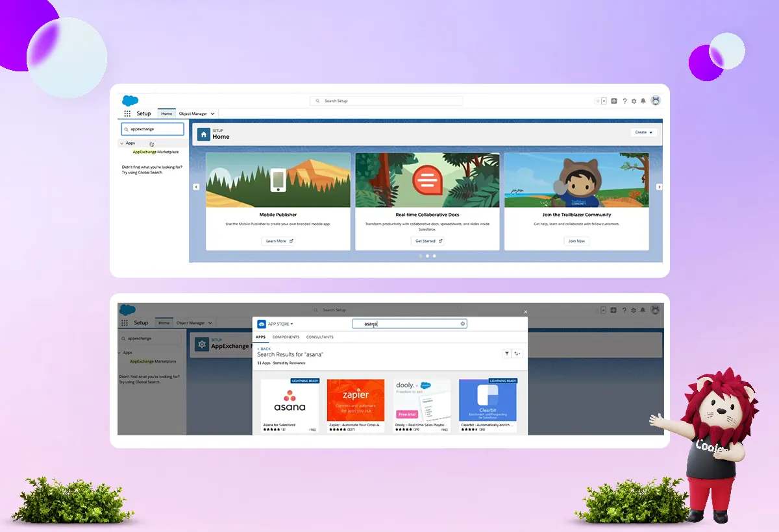Open the Dooly app tile
The image size is (779, 532).
pos(422,406)
